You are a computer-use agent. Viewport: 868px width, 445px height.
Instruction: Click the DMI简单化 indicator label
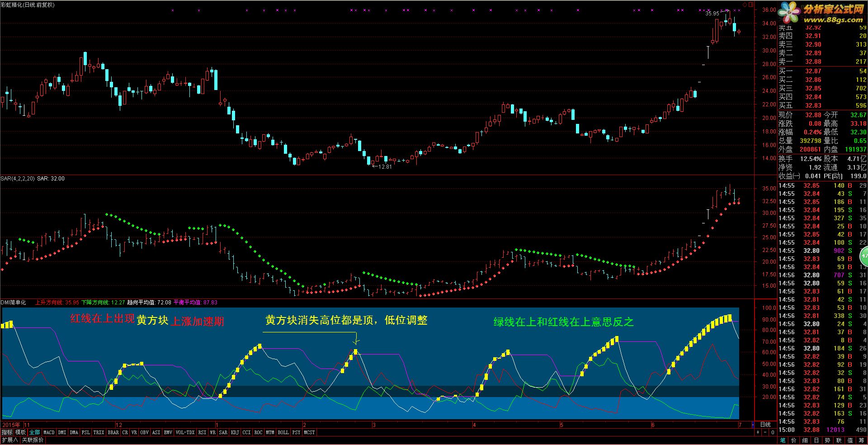point(13,303)
